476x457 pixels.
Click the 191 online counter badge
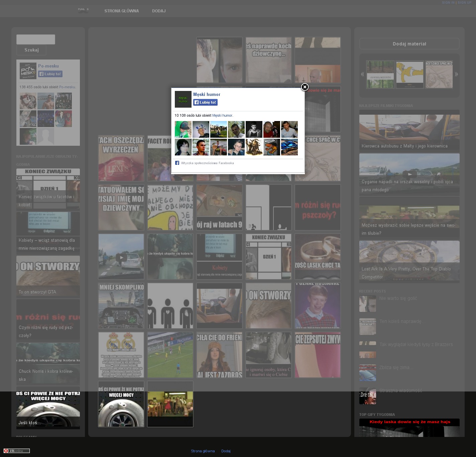tap(17, 451)
